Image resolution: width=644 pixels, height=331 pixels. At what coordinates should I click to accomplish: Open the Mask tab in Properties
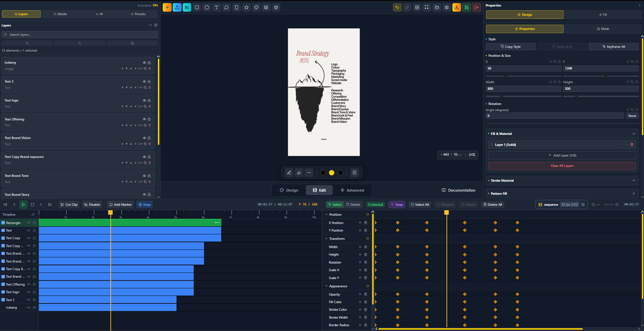603,29
